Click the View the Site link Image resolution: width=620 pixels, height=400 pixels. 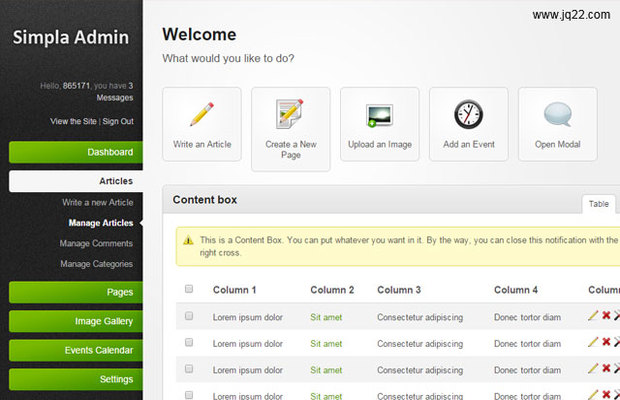pyautogui.click(x=74, y=121)
